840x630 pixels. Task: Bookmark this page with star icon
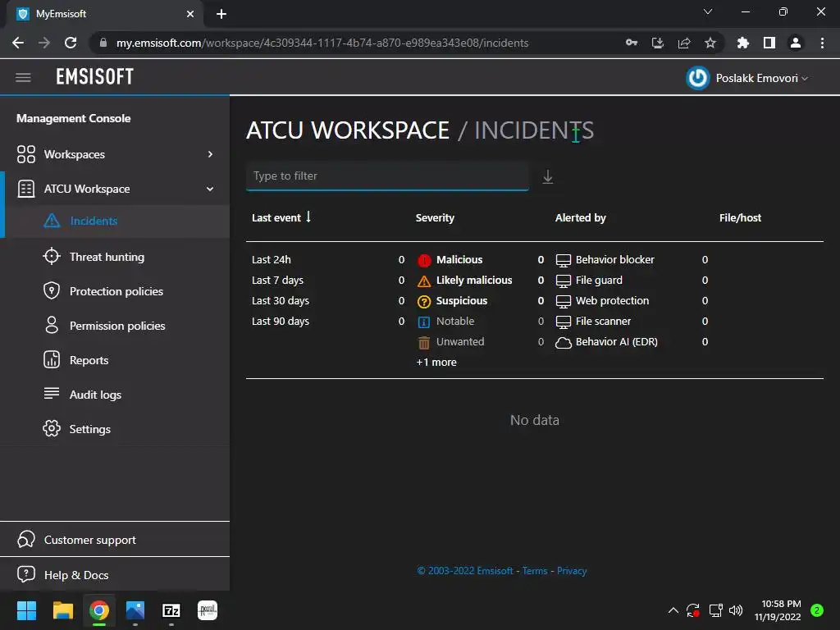(x=710, y=43)
